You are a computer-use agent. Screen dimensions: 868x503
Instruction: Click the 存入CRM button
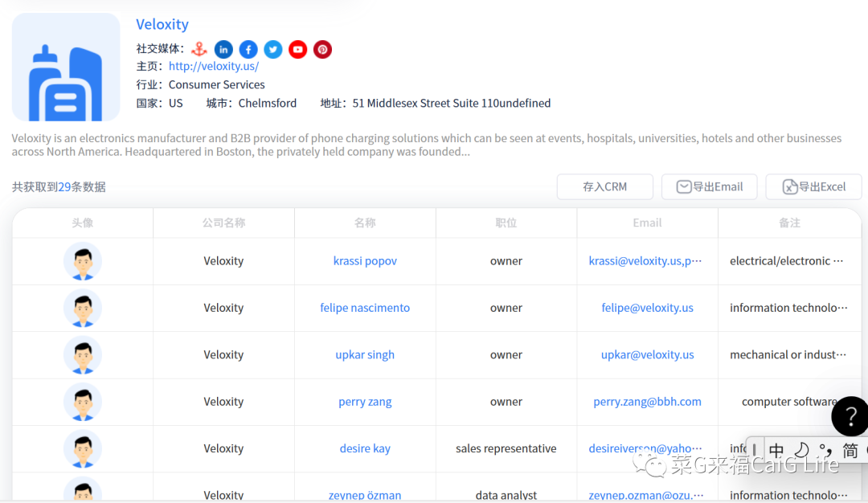[x=605, y=187]
